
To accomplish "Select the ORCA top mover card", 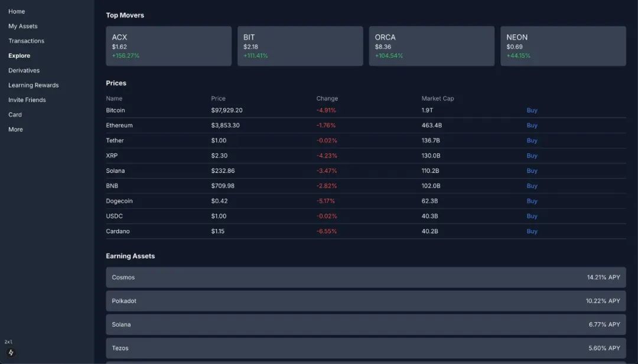I will pos(431,46).
